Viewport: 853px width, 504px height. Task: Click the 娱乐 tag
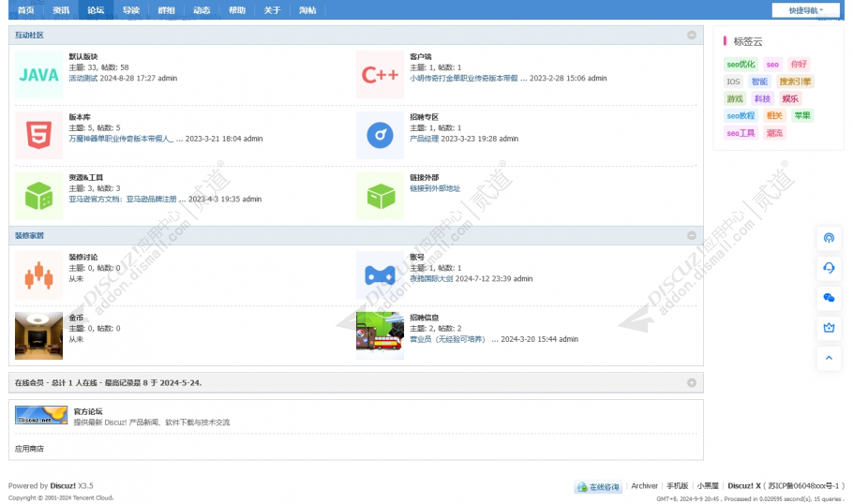click(x=790, y=98)
